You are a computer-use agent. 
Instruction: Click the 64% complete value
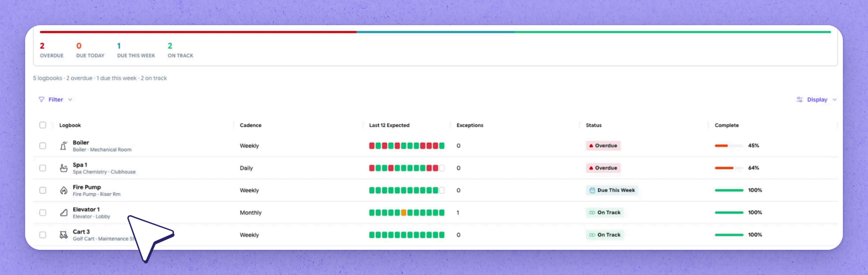[753, 168]
